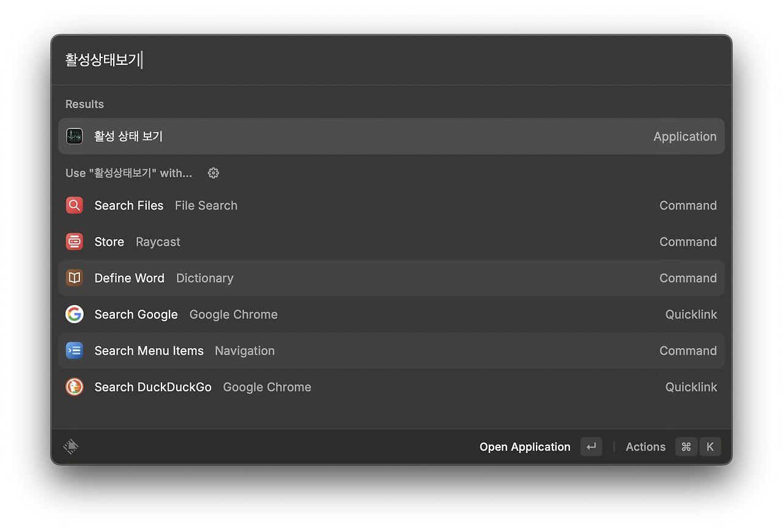The width and height of the screenshot is (783, 532).
Task: Click the Enter key indicator next to Open Application
Action: [591, 446]
